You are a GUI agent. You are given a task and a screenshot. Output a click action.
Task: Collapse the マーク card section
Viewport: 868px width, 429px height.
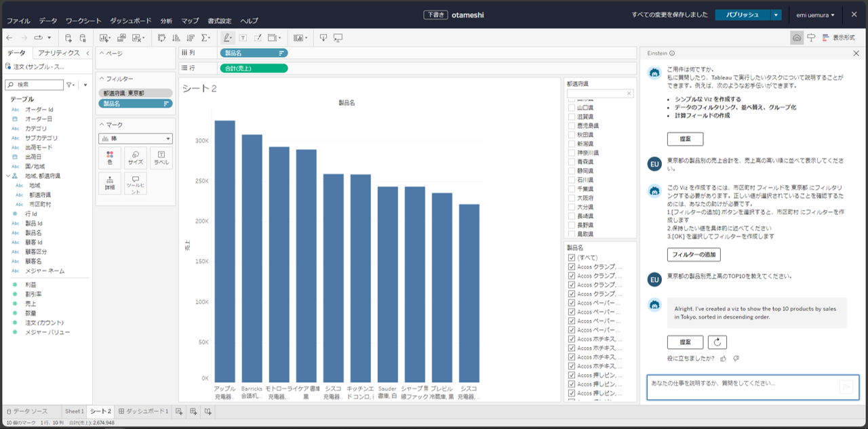(101, 125)
